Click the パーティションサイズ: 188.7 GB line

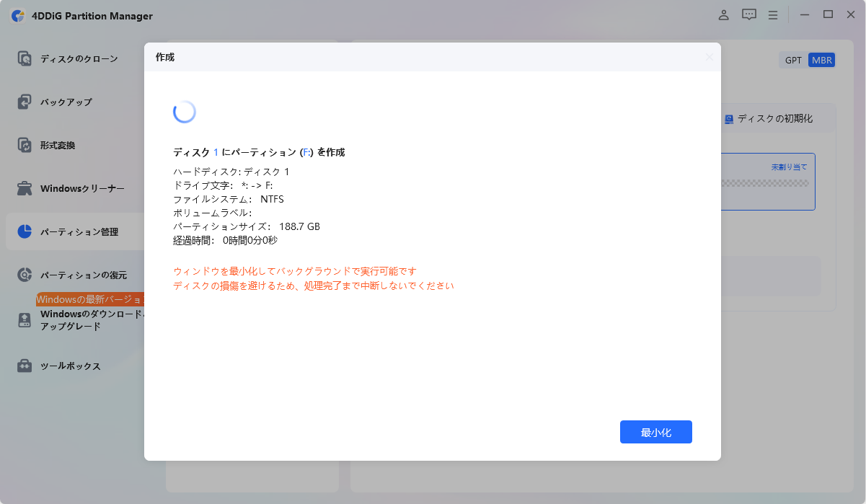point(247,226)
